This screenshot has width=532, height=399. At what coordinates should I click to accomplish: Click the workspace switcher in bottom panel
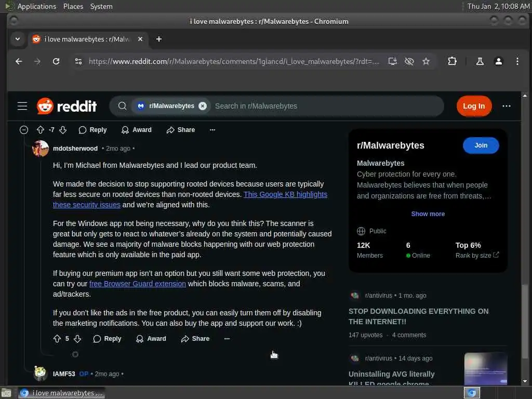pos(472,393)
